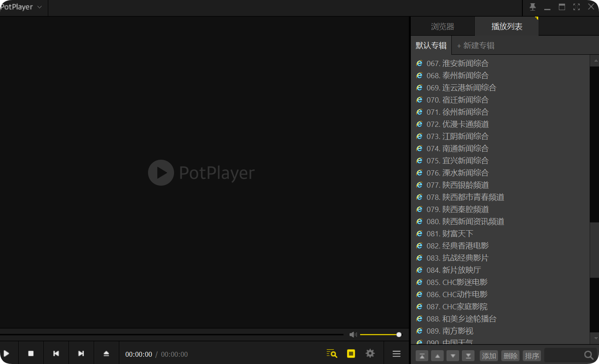Click the playlist search icon in the control bar
The height and width of the screenshot is (364, 599).
332,353
